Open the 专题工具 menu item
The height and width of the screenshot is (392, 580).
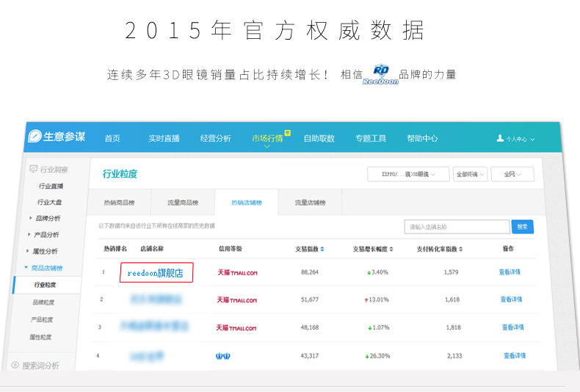(371, 138)
